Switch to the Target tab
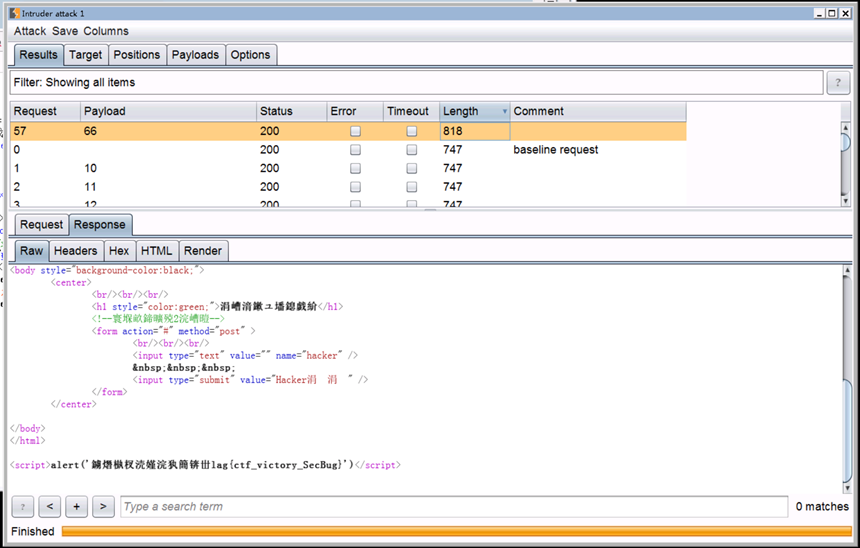860x548 pixels. coord(86,55)
